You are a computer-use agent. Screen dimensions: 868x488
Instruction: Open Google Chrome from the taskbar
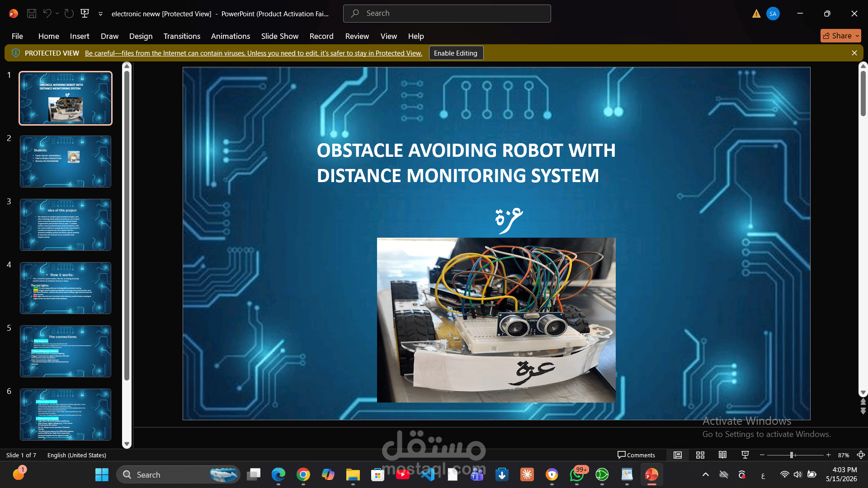[303, 474]
